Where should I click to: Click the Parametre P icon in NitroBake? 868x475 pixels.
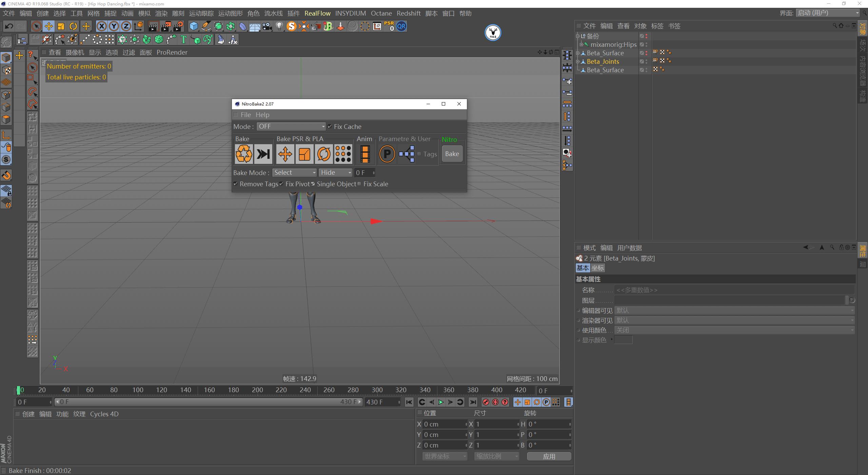click(387, 154)
